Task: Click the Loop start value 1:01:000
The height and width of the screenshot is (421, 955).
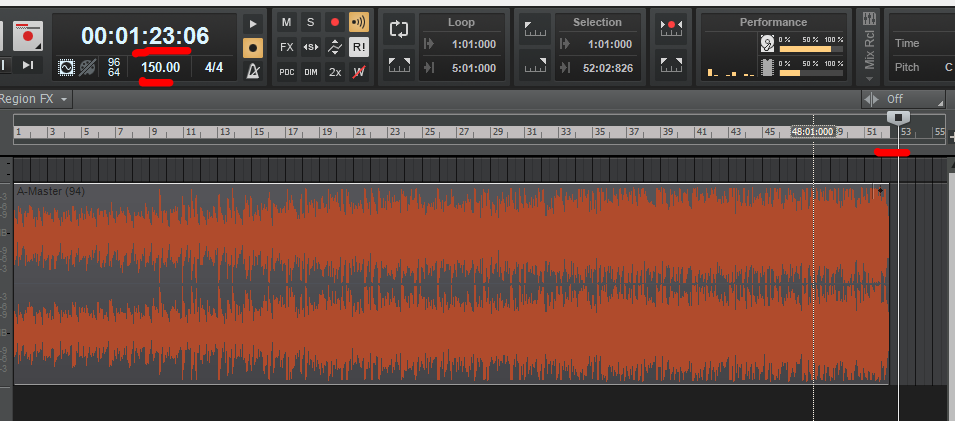Action: tap(474, 44)
